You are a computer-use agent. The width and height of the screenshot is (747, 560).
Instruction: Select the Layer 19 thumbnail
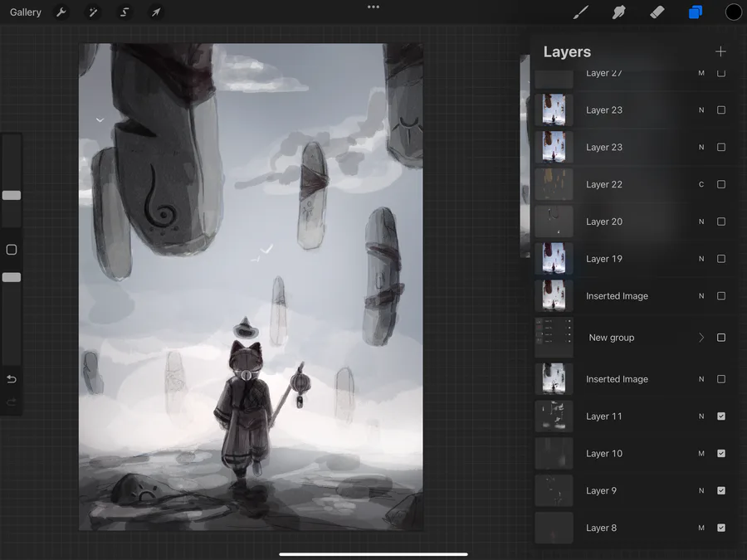coord(554,259)
